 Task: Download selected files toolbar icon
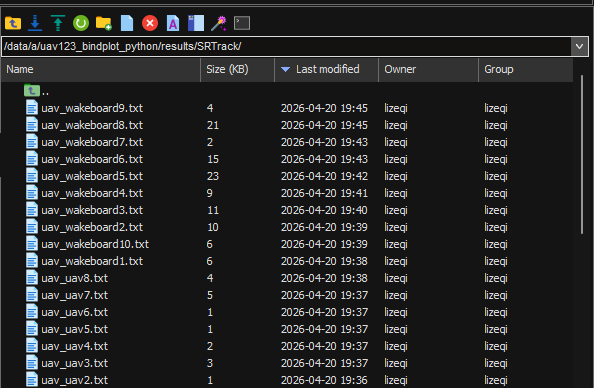click(35, 23)
